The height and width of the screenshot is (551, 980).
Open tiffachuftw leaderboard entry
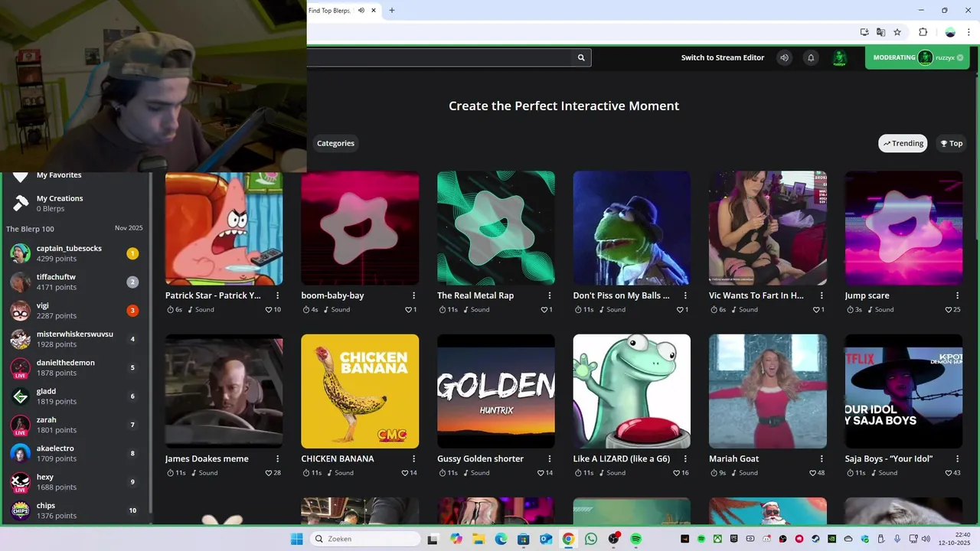75,282
